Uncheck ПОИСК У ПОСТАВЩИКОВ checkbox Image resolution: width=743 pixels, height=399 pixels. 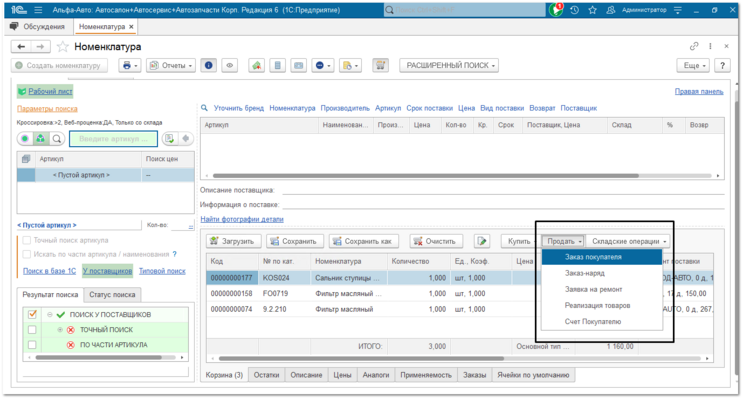(x=32, y=314)
